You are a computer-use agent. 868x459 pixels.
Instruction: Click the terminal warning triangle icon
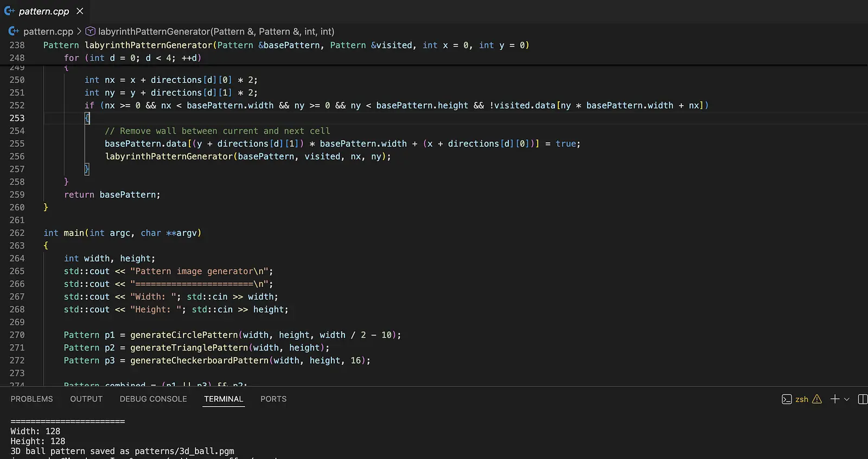pos(817,399)
